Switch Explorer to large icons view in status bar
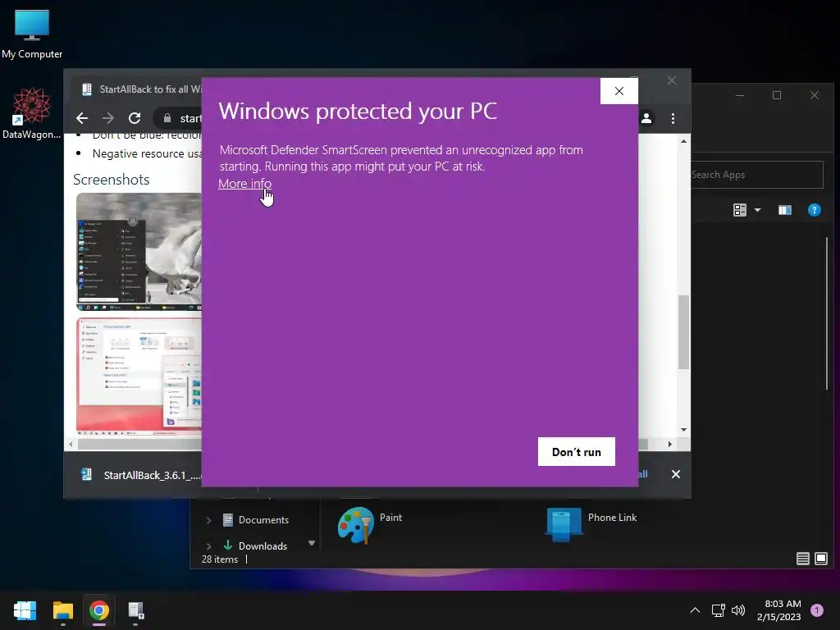Image resolution: width=840 pixels, height=630 pixels. [x=820, y=559]
